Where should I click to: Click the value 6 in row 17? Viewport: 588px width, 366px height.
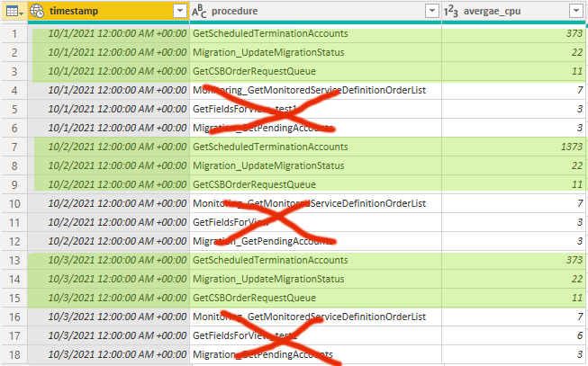tap(580, 335)
